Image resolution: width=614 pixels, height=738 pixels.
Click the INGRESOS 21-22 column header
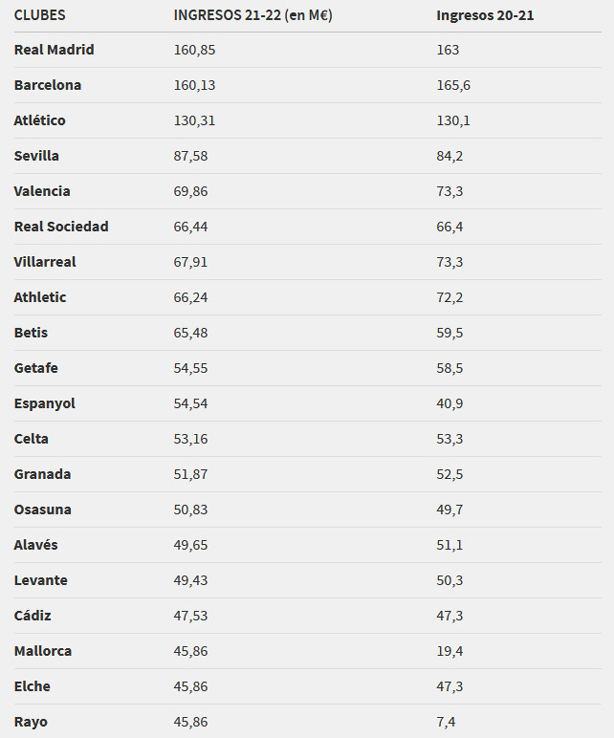(252, 15)
